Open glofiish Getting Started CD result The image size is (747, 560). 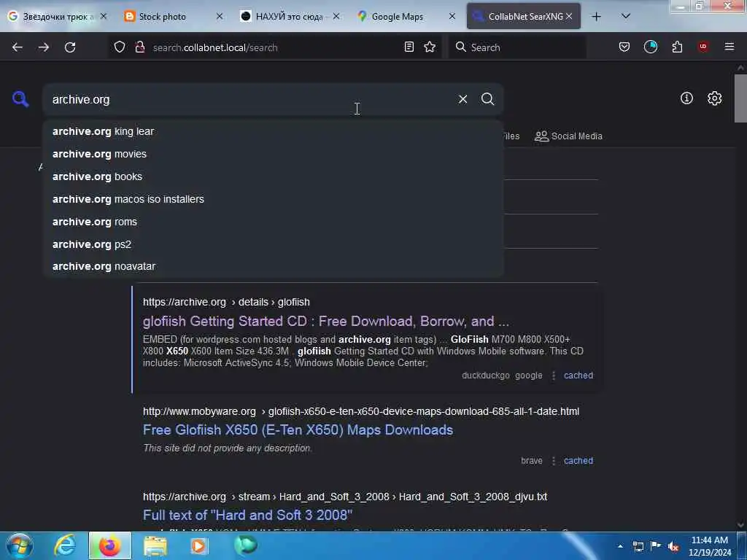click(x=326, y=322)
